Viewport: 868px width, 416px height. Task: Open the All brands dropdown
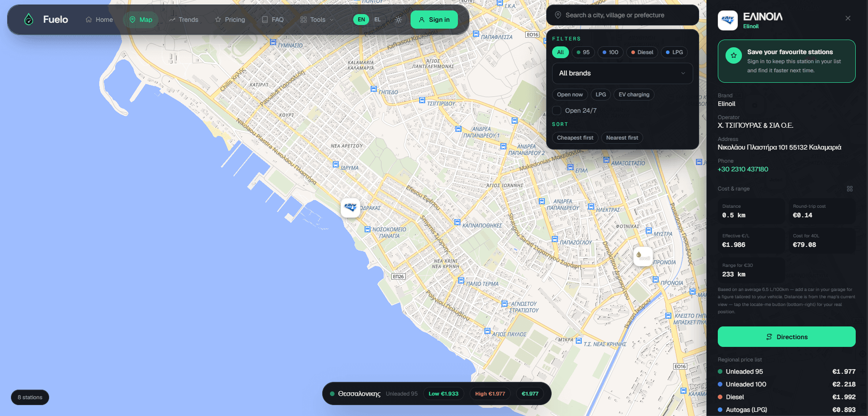(x=622, y=73)
